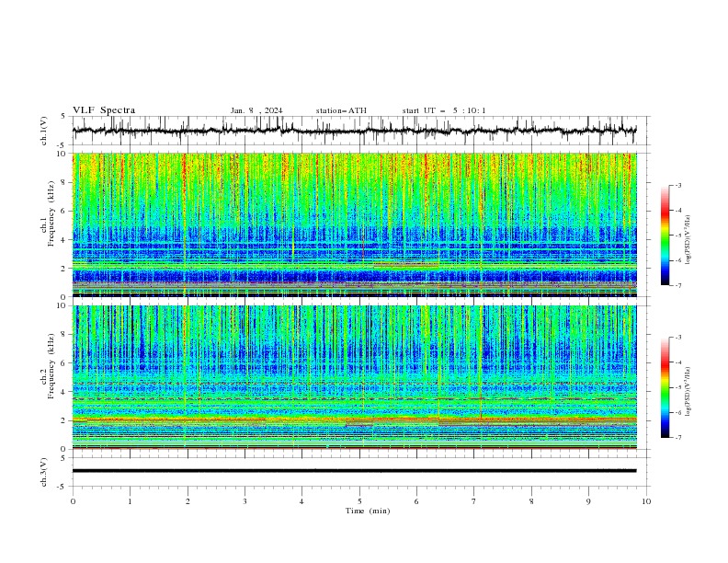The width and height of the screenshot is (728, 563).
Task: Click the ch.2 spectrogram color bar
Action: click(665, 387)
